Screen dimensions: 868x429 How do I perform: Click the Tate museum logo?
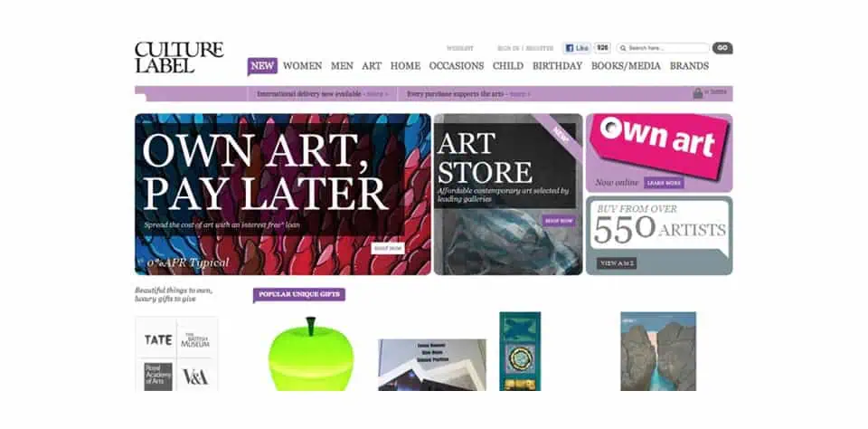tap(157, 339)
